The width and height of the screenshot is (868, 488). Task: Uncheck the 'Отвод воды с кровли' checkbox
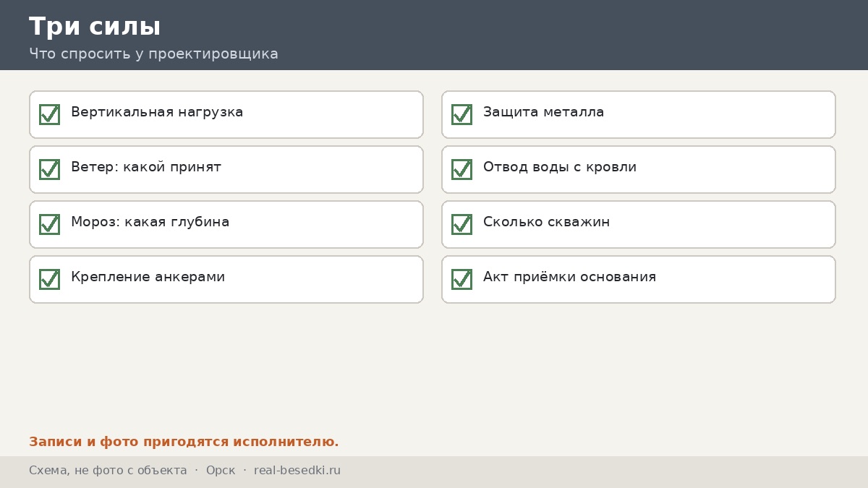pyautogui.click(x=461, y=169)
